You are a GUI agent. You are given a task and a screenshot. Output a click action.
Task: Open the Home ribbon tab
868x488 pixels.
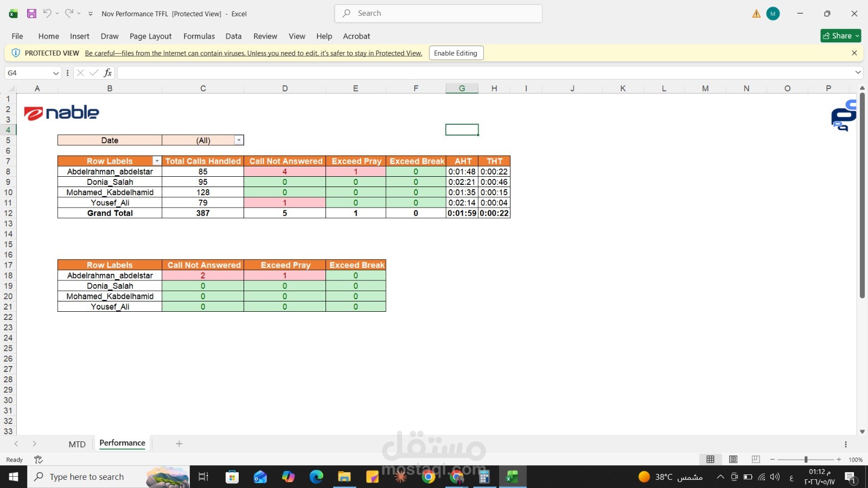49,36
